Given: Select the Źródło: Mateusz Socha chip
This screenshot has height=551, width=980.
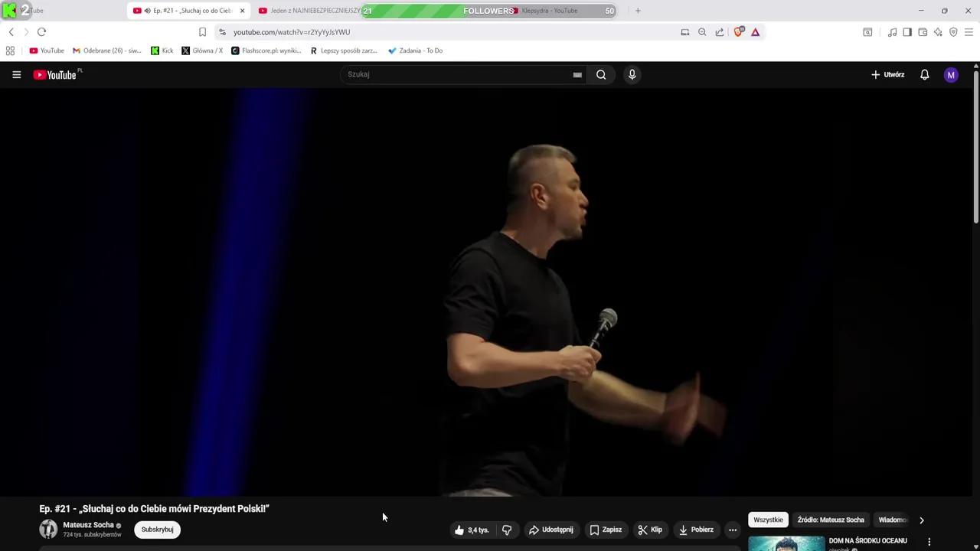Looking at the screenshot, I should [x=831, y=520].
